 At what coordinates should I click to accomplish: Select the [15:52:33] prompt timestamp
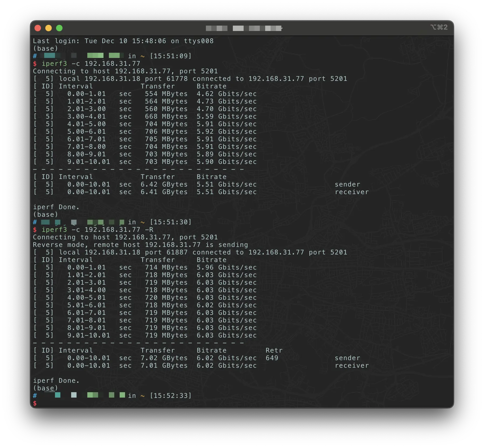click(171, 396)
